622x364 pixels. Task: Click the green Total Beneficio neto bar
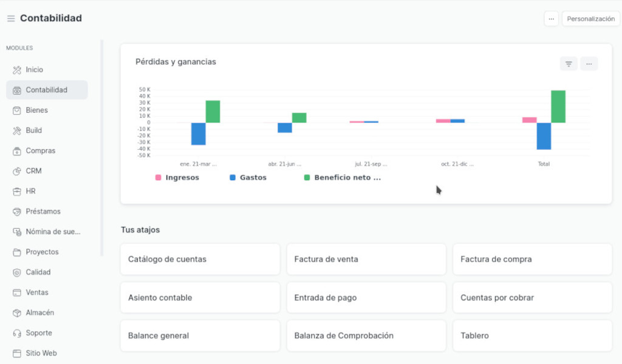tap(558, 107)
